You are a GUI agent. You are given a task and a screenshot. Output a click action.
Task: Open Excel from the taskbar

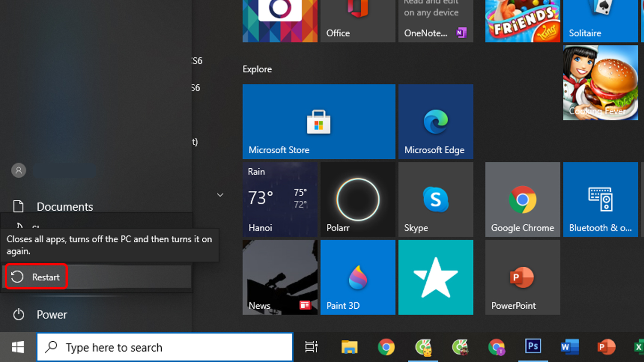click(638, 347)
